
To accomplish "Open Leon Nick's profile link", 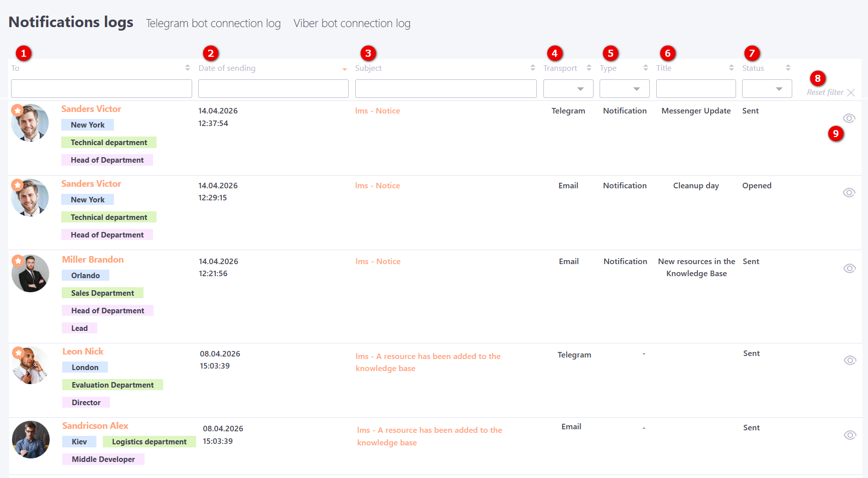I will click(83, 351).
